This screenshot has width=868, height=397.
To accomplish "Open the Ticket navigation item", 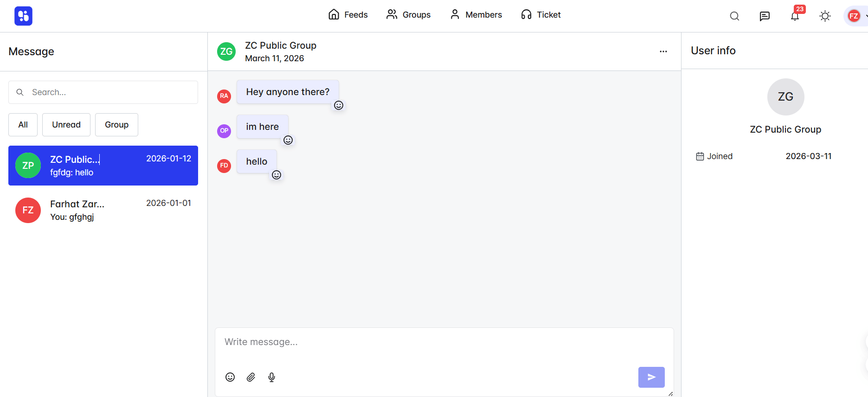I will point(540,15).
